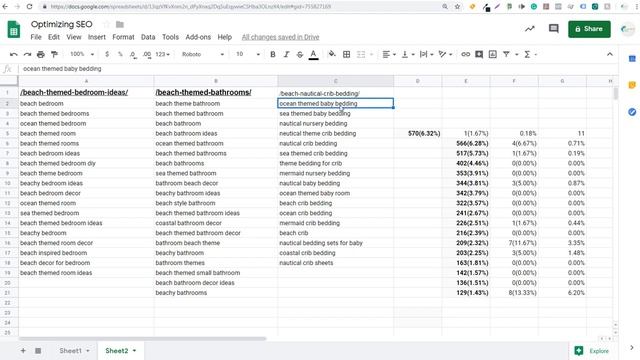
Task: Click All changes saved in Drive link
Action: (x=280, y=37)
